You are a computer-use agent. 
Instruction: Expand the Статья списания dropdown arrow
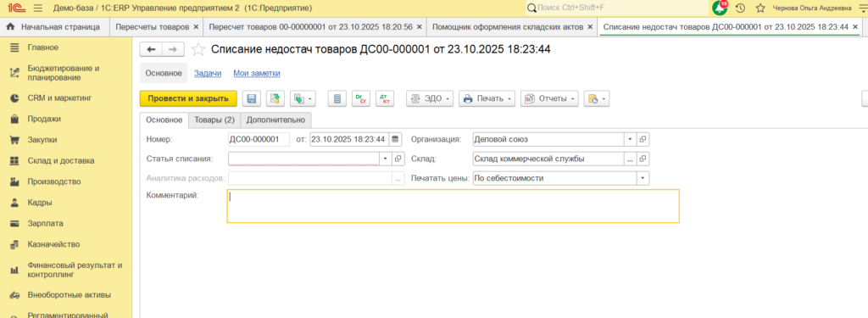[386, 159]
